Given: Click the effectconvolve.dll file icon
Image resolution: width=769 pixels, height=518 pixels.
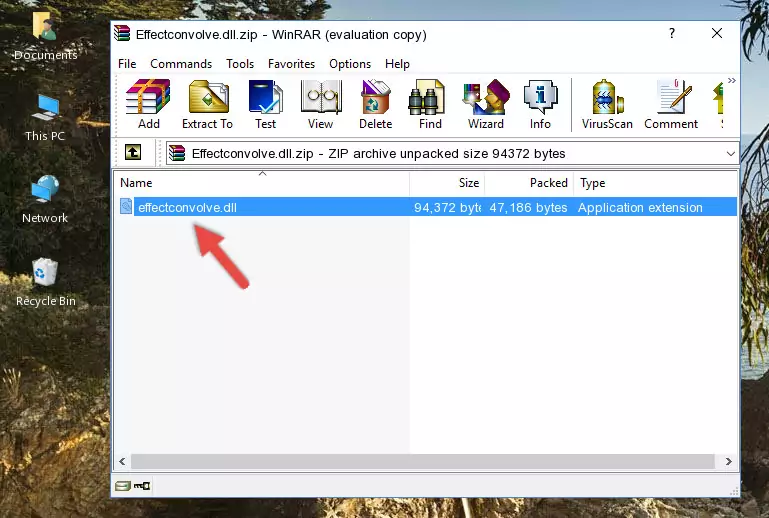Looking at the screenshot, I should [126, 207].
